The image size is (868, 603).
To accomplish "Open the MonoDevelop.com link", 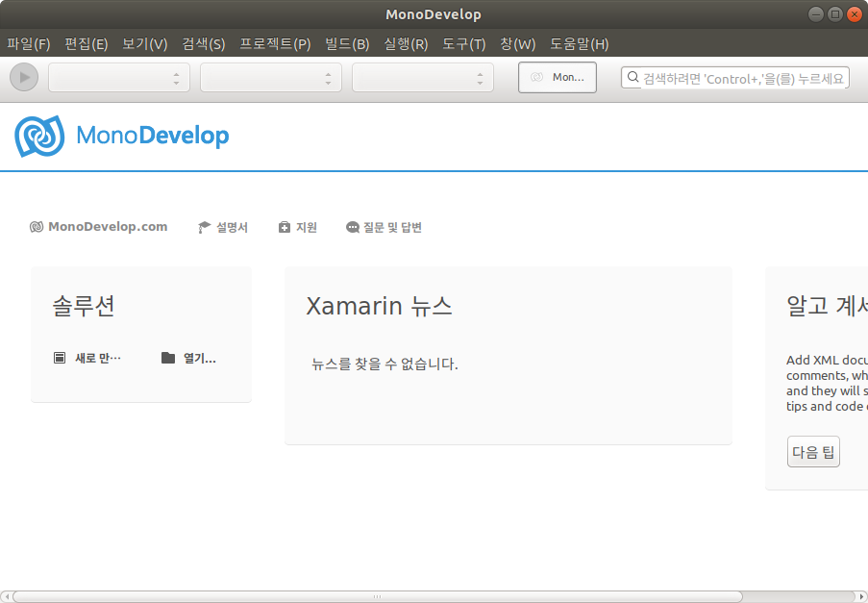I will click(108, 227).
